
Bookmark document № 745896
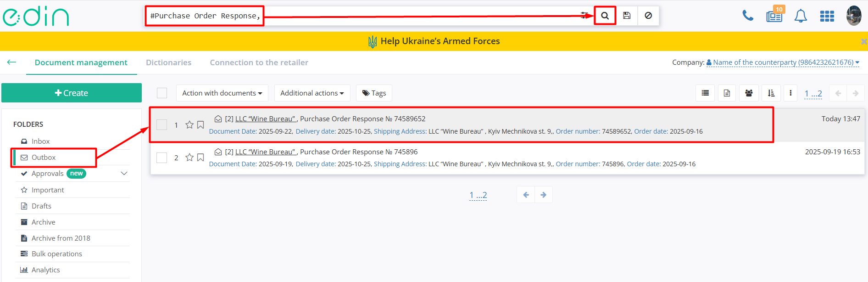(x=200, y=158)
